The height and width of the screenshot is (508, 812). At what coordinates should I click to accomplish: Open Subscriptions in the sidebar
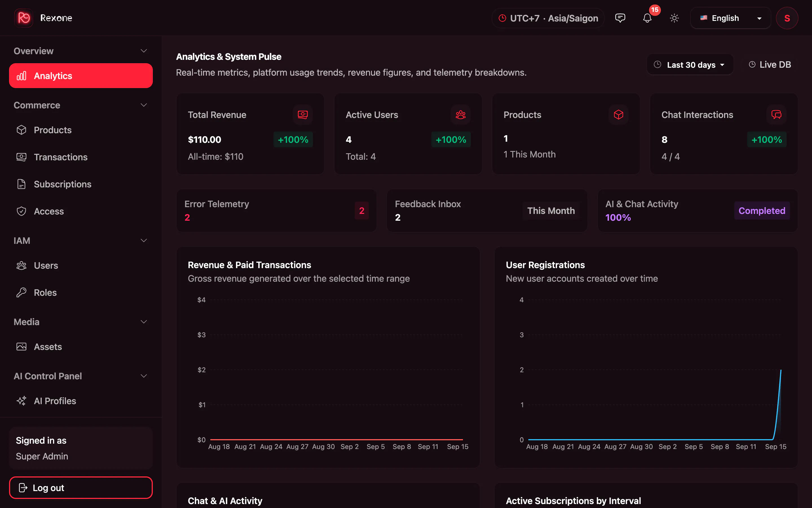point(81,184)
